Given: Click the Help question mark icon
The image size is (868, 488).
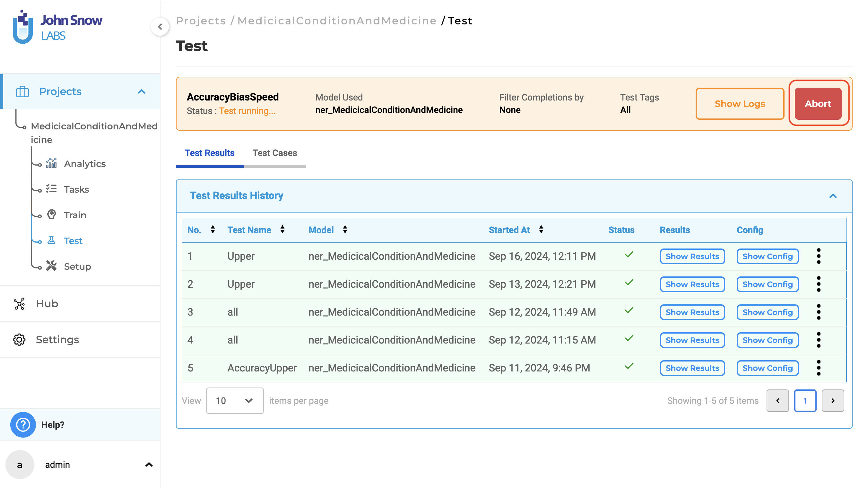Looking at the screenshot, I should 23,425.
